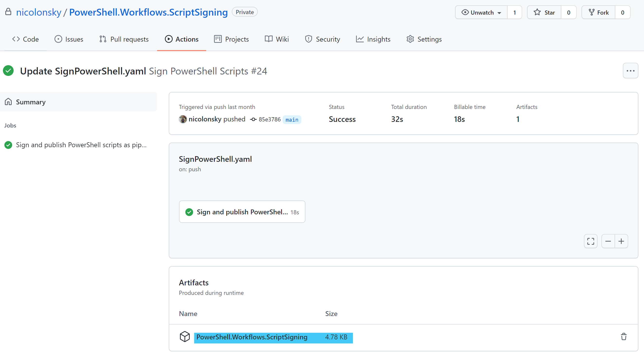Click the Size column header

[x=331, y=314]
